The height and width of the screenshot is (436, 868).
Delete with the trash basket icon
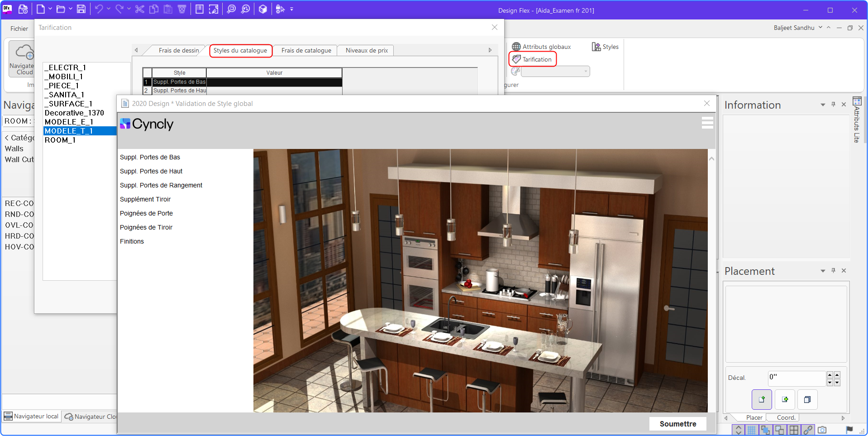click(182, 9)
